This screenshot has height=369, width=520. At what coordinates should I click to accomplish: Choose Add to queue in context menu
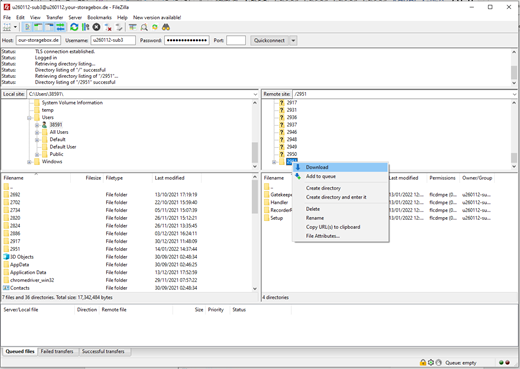340,176
